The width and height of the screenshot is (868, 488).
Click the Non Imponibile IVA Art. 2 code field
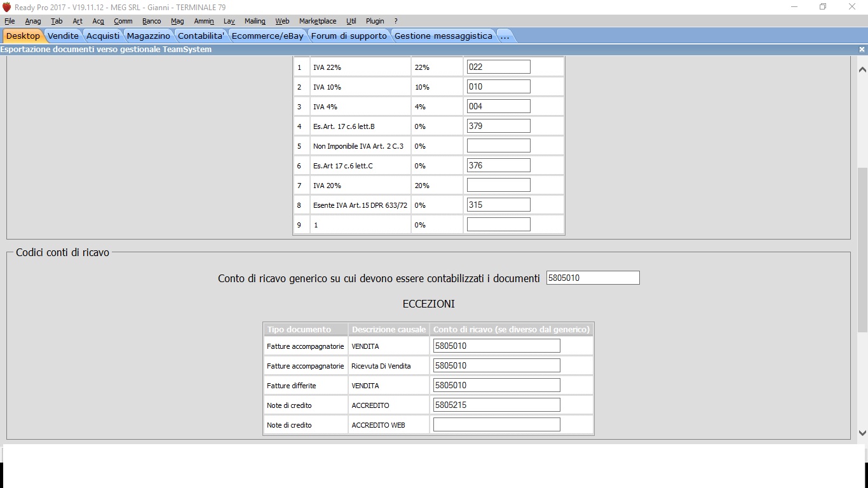tap(498, 146)
